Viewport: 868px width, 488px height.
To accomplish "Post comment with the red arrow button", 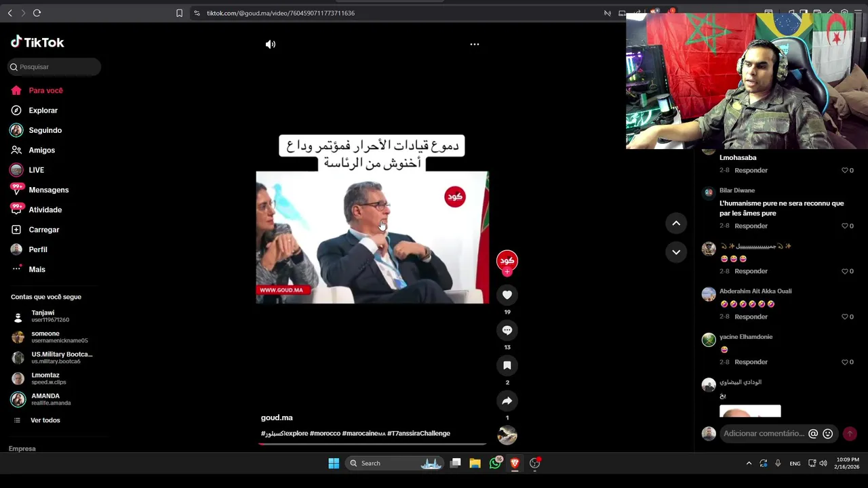I will (x=850, y=434).
